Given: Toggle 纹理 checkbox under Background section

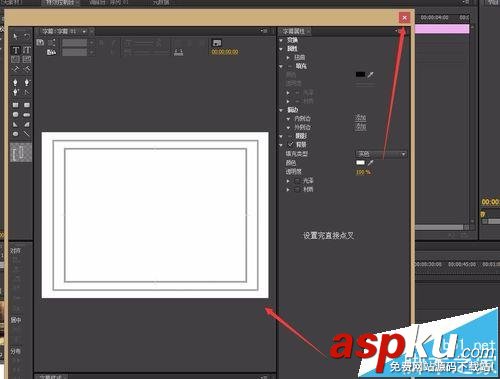Looking at the screenshot, I should click(297, 189).
